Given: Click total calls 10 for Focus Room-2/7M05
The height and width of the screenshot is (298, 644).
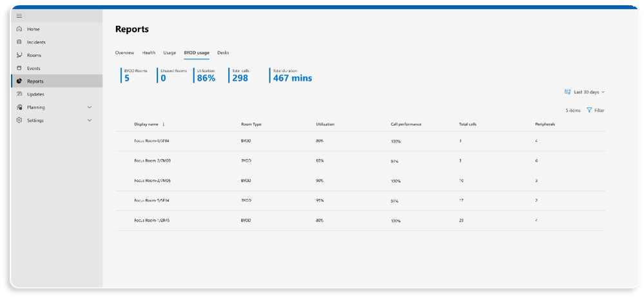Looking at the screenshot, I should point(461,180).
